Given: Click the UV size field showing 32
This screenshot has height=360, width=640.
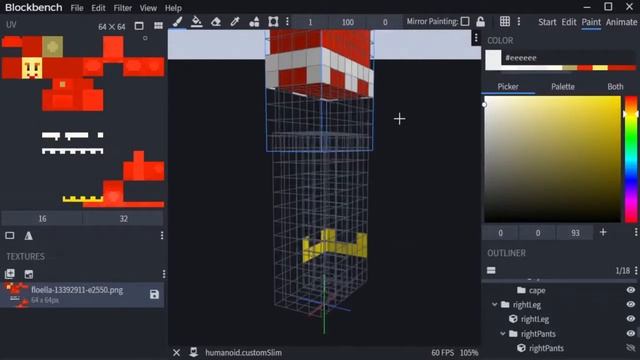Looking at the screenshot, I should coord(124,219).
